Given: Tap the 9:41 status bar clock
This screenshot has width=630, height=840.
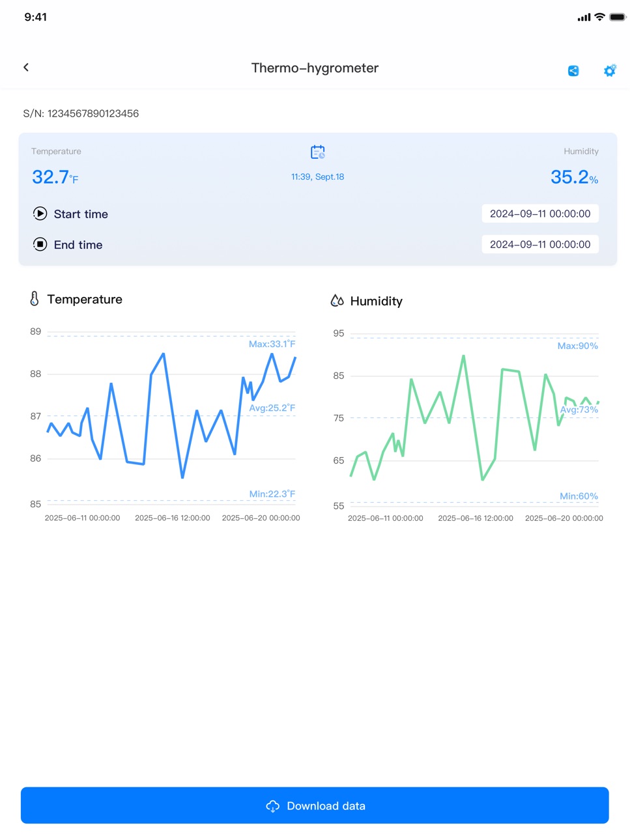Looking at the screenshot, I should tap(36, 17).
